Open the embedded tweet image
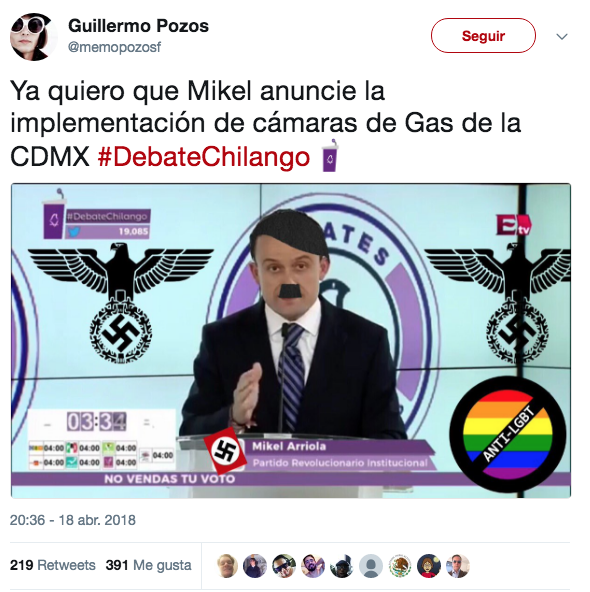Image resolution: width=590 pixels, height=592 pixels. coord(291,341)
